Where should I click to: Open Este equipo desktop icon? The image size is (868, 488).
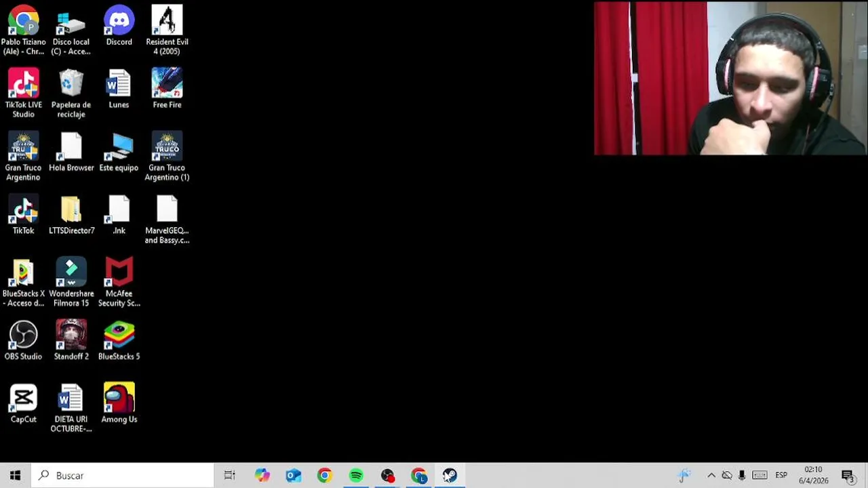coord(119,152)
